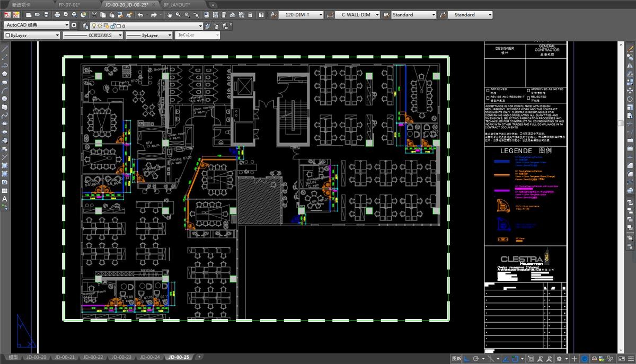Screen dimensions: 636x364
Task: Click the new drawing tab plus button
Action: pyautogui.click(x=213, y=4)
